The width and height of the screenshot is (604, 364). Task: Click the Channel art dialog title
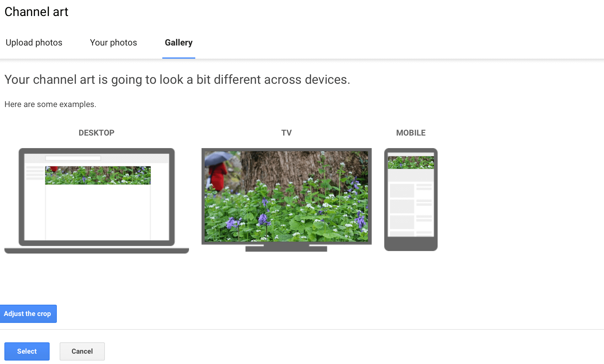point(36,12)
